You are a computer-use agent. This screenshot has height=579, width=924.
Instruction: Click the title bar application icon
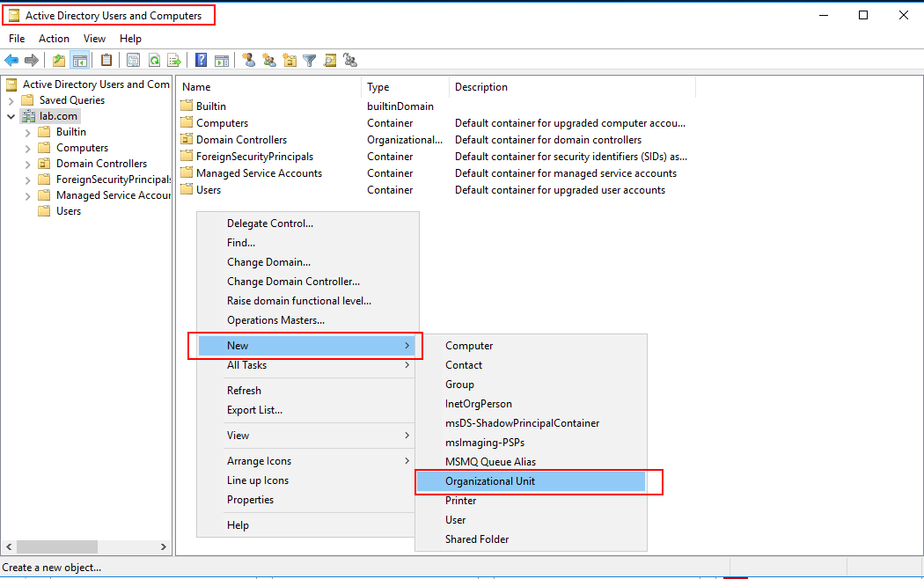point(13,16)
